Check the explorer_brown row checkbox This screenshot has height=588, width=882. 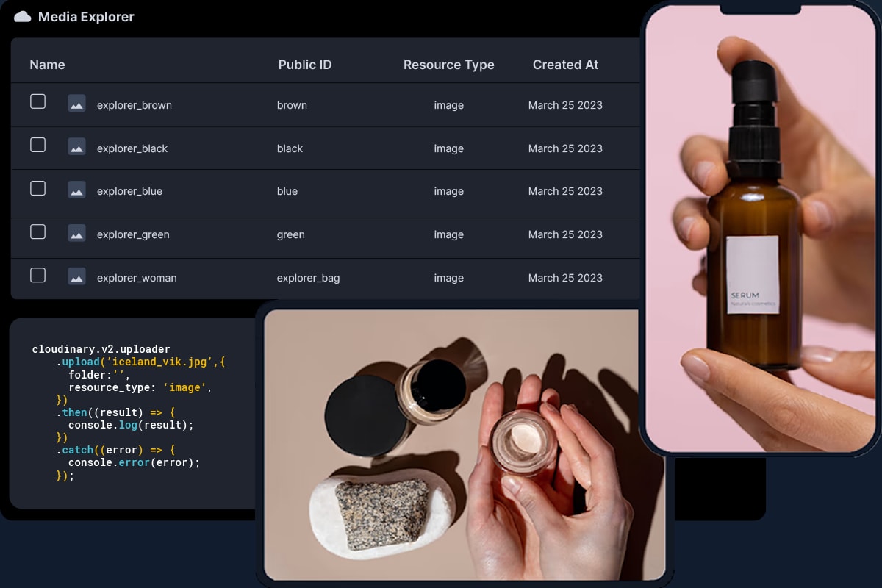pos(37,101)
